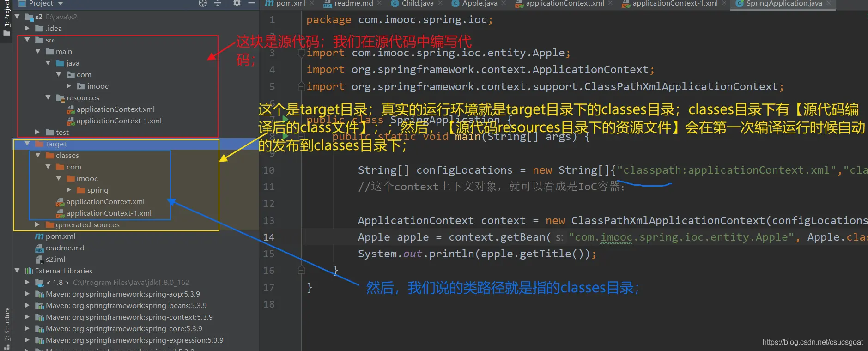This screenshot has width=868, height=351.
Task: Select s2.iml in the project tree
Action: point(55,259)
